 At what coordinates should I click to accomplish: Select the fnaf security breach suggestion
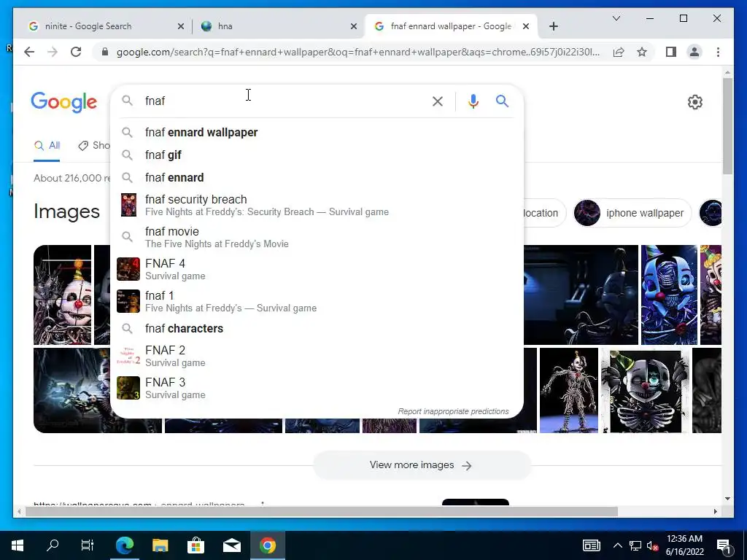317,205
